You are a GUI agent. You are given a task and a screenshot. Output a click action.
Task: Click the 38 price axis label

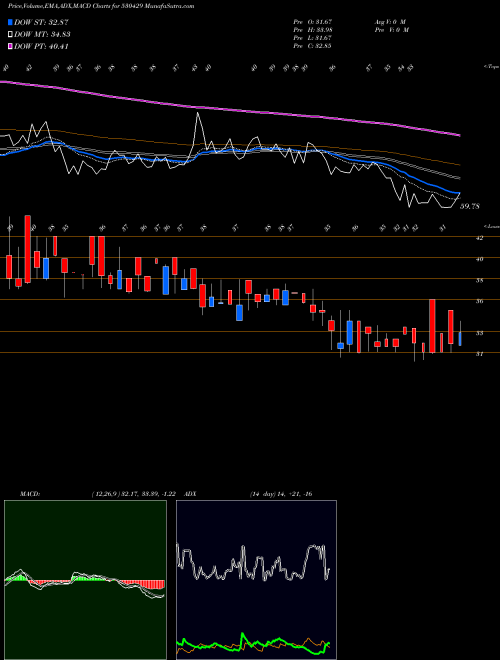[x=479, y=280]
